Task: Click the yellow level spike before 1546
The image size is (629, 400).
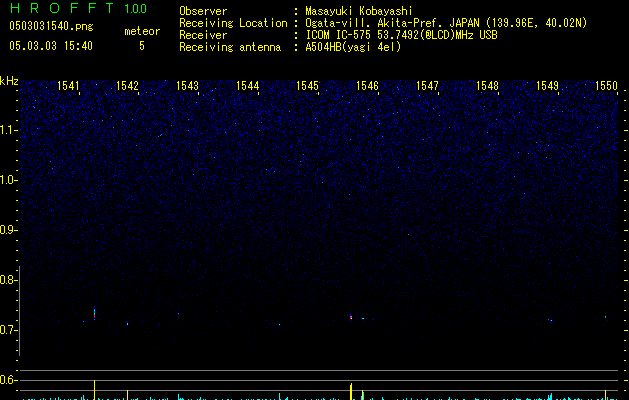Action: pyautogui.click(x=351, y=391)
